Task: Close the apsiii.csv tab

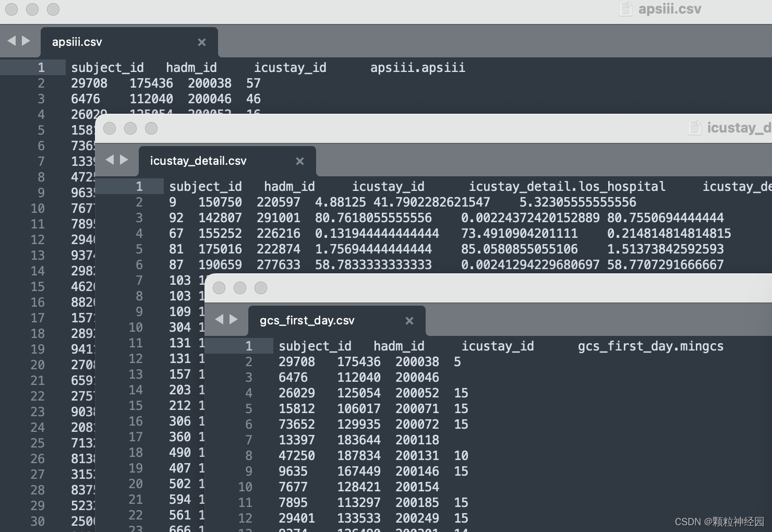Action: click(x=202, y=42)
